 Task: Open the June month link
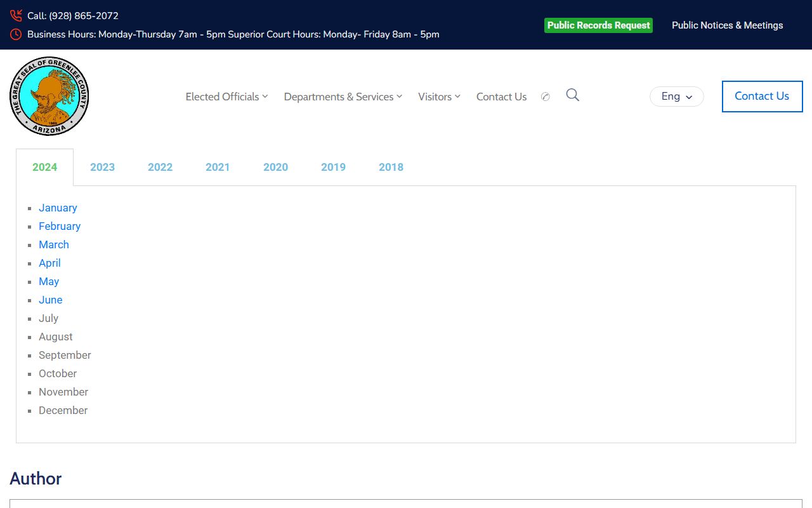(x=51, y=300)
